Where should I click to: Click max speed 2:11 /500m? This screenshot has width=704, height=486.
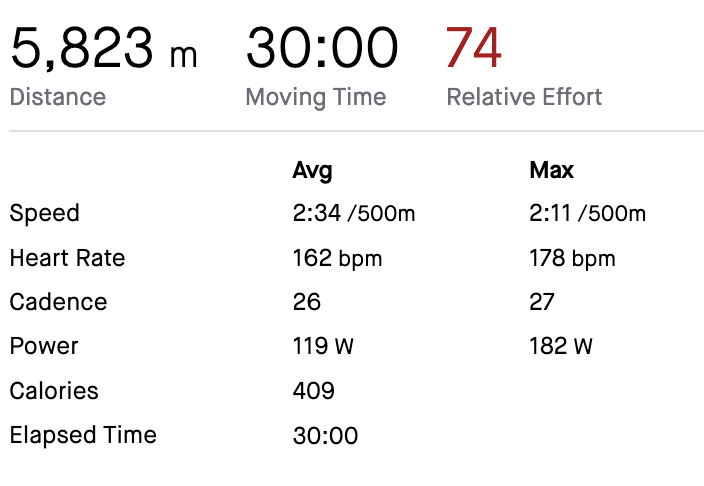[588, 213]
